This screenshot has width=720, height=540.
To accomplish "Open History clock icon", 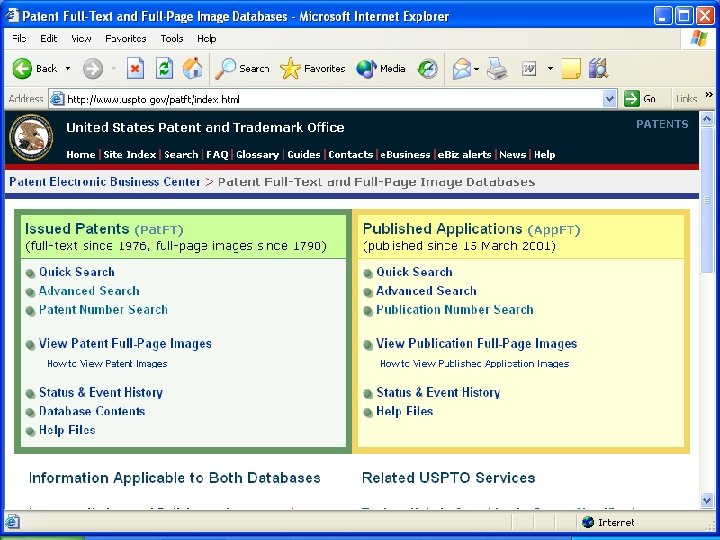I will [x=428, y=69].
